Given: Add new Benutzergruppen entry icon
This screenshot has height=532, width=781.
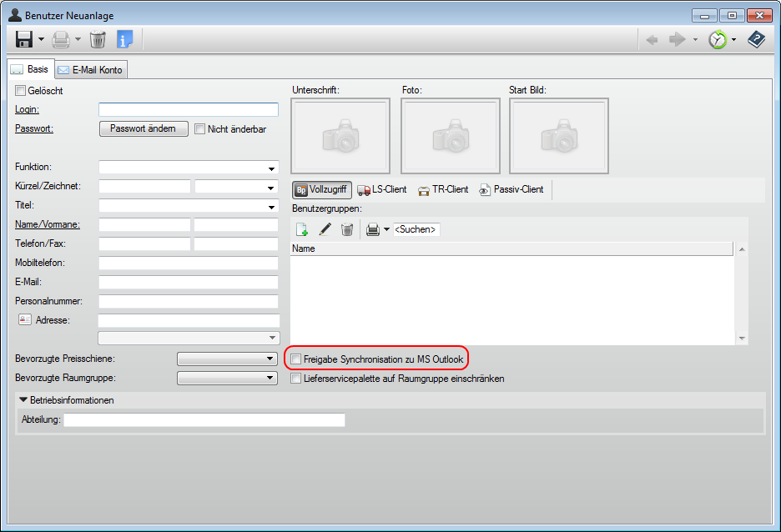Looking at the screenshot, I should [302, 229].
